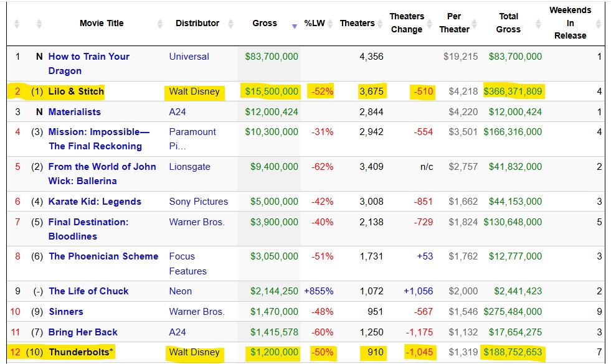Screen dimensions: 611x364
Task: Select the Materialists movie link
Action: [74, 112]
